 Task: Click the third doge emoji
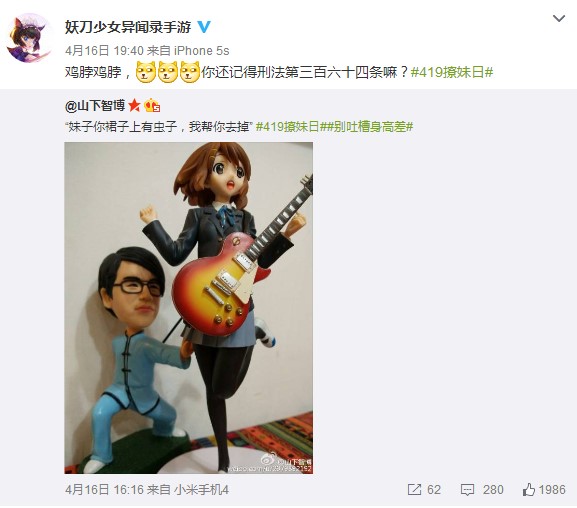190,72
